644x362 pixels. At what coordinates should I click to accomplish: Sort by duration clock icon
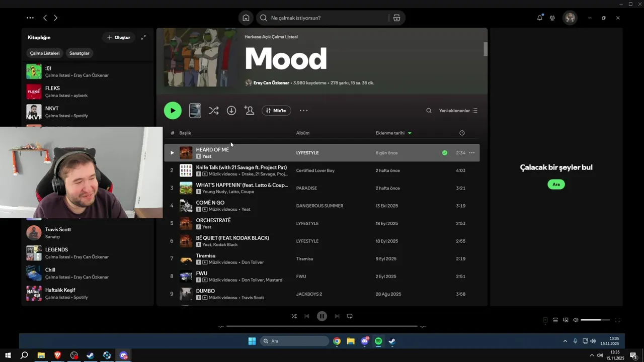click(462, 133)
